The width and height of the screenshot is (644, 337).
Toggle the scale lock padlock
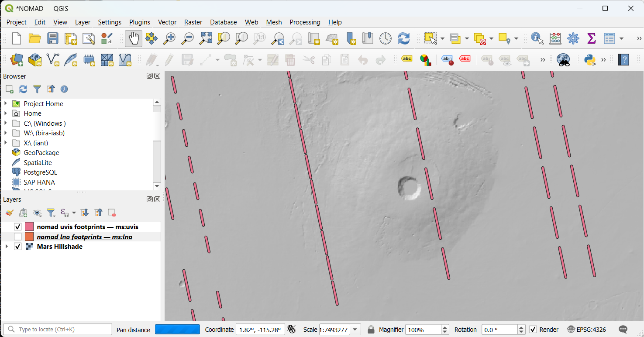[x=371, y=329]
